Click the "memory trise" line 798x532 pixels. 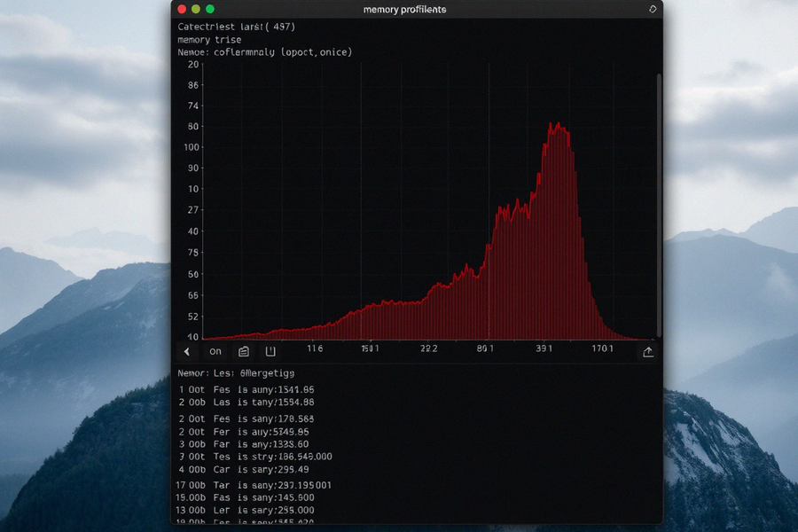coord(209,40)
